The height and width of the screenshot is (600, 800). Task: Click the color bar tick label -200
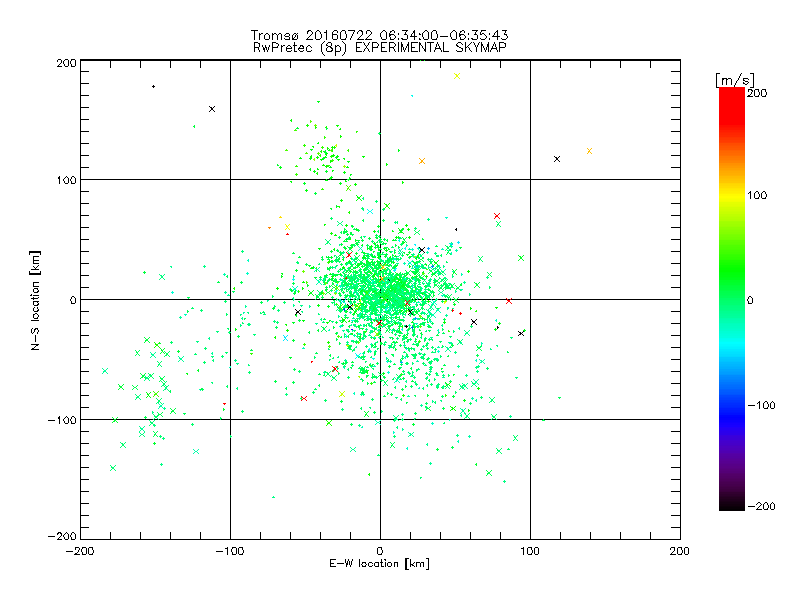[761, 506]
